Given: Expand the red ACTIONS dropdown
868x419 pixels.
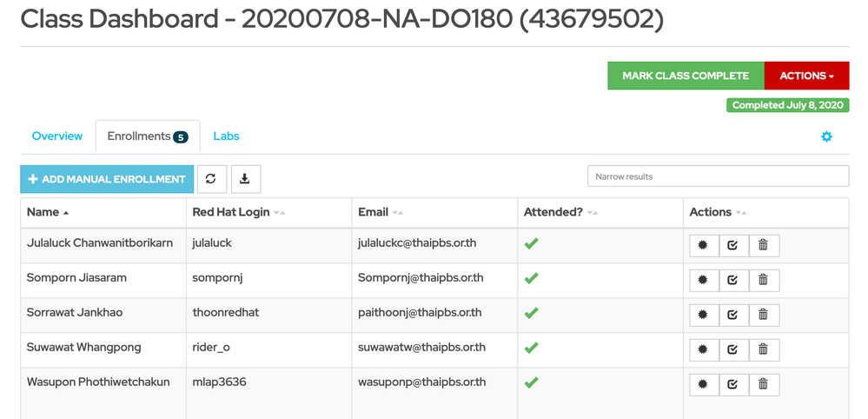Looking at the screenshot, I should click(805, 76).
